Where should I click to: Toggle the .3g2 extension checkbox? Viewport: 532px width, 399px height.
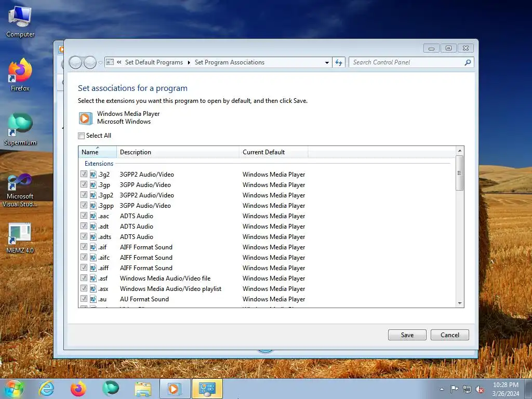click(x=84, y=174)
